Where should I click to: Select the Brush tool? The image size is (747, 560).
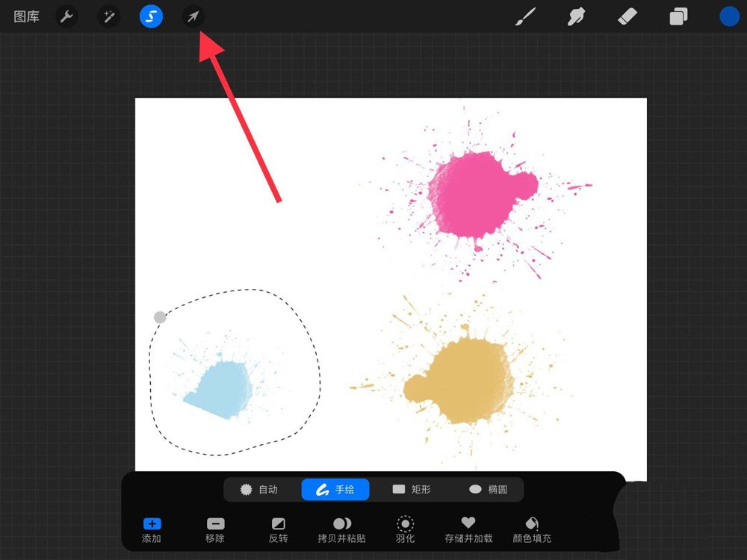[x=525, y=17]
